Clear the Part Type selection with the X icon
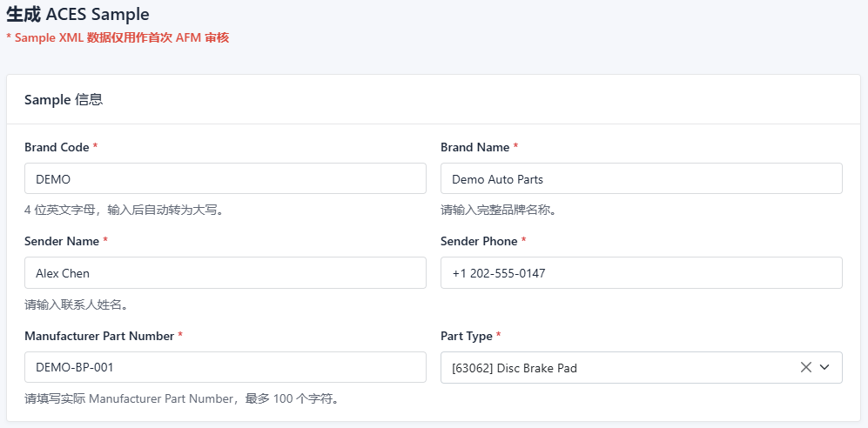868x428 pixels. 806,367
